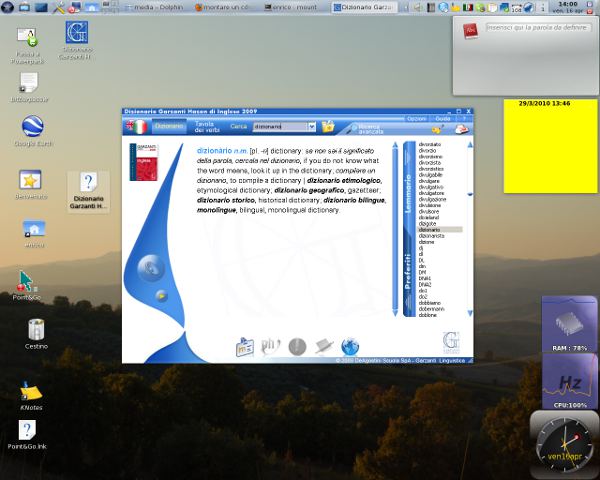Click the grammar card icon in bottom toolbar

(245, 347)
